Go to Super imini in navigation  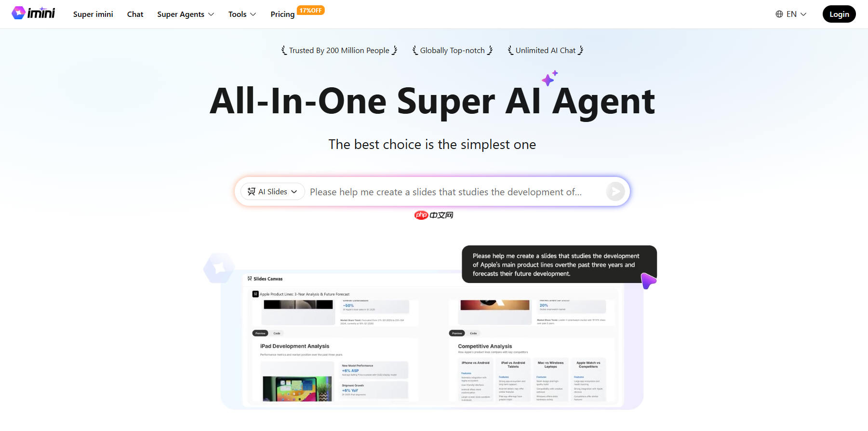click(93, 14)
